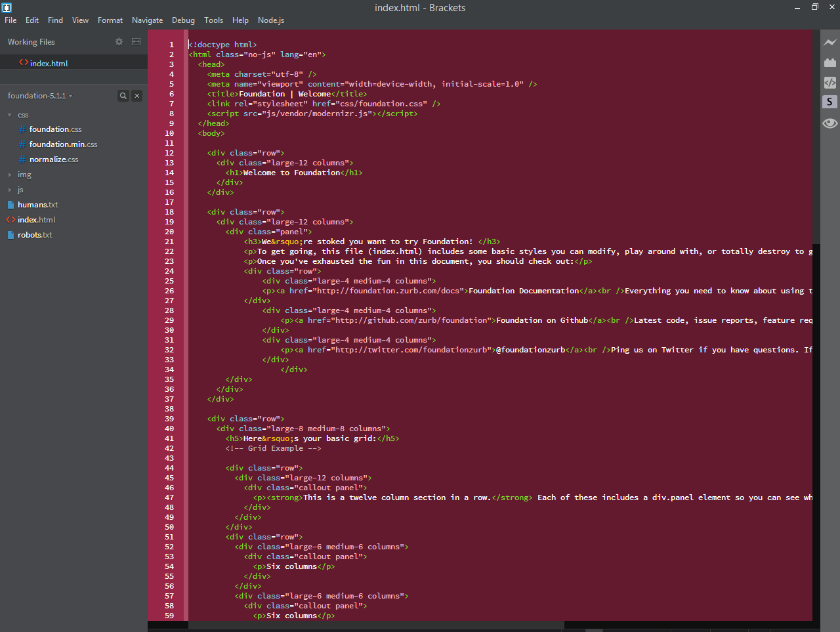
Task: Open normalize.css in file tree
Action: (54, 159)
